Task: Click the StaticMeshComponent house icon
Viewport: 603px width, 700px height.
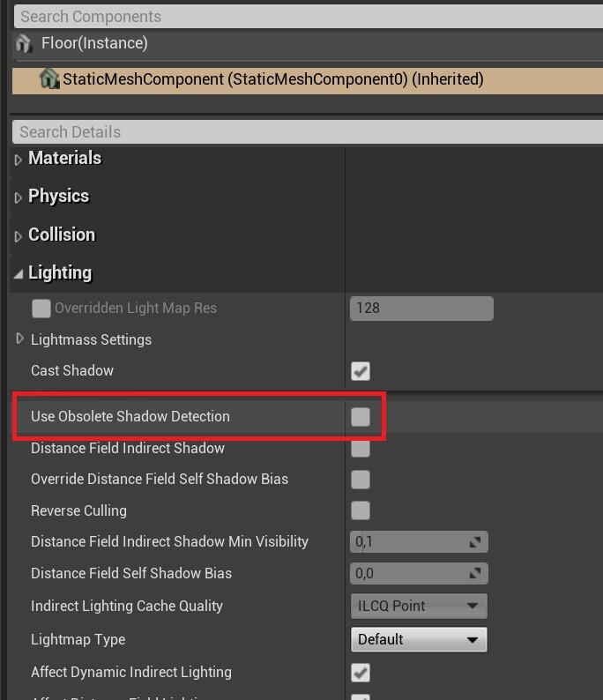Action: [x=49, y=79]
